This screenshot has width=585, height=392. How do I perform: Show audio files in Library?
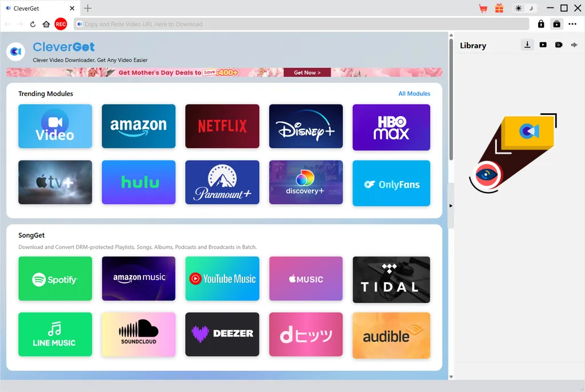574,45
